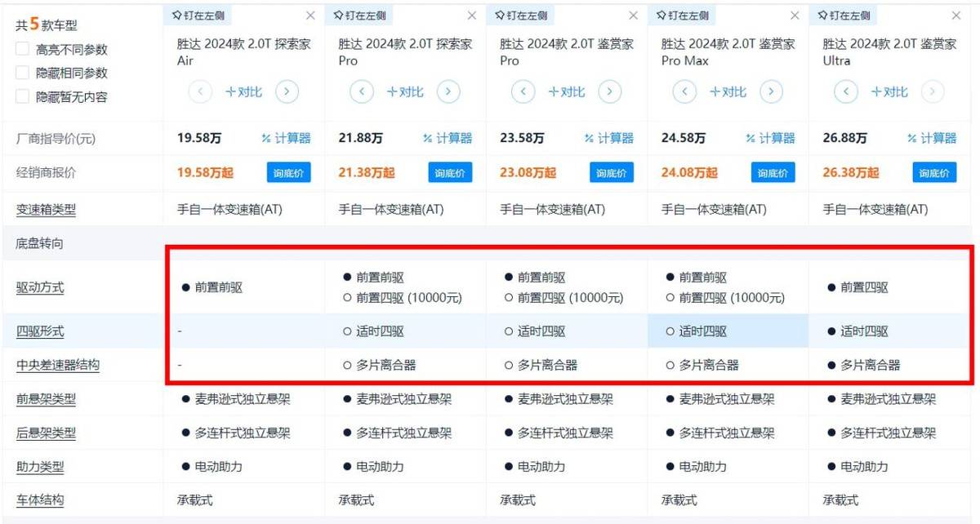Image resolution: width=980 pixels, height=524 pixels.
Task: Open the 助力类型 parameter label link
Action: (40, 467)
